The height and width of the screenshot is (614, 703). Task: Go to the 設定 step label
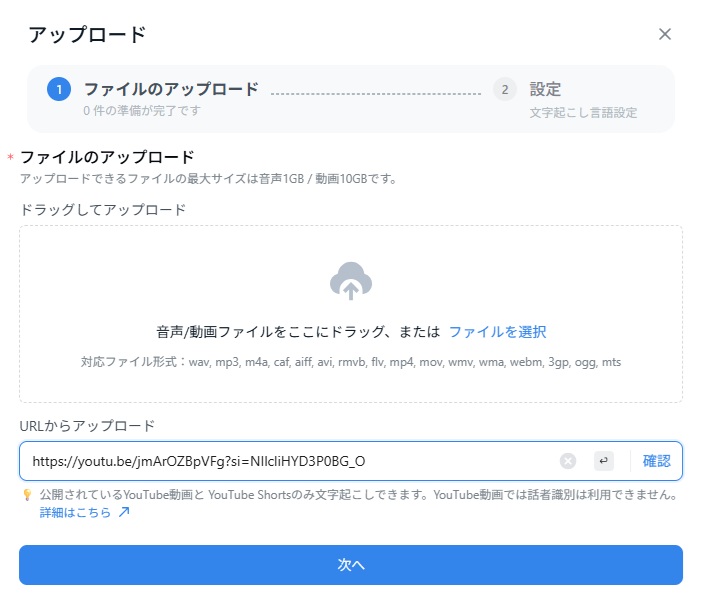click(545, 89)
